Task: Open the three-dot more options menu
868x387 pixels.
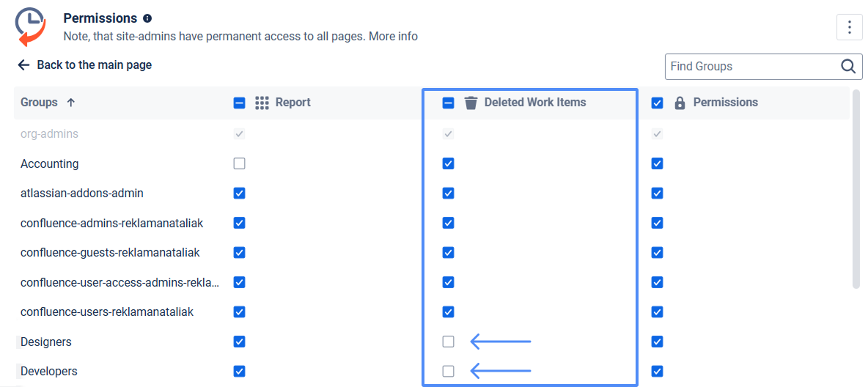Action: (849, 27)
